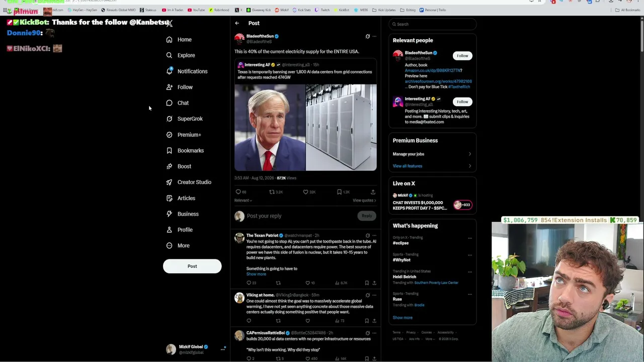This screenshot has height=362, width=644.
Task: Open the Home page in X sidebar
Action: (x=179, y=39)
